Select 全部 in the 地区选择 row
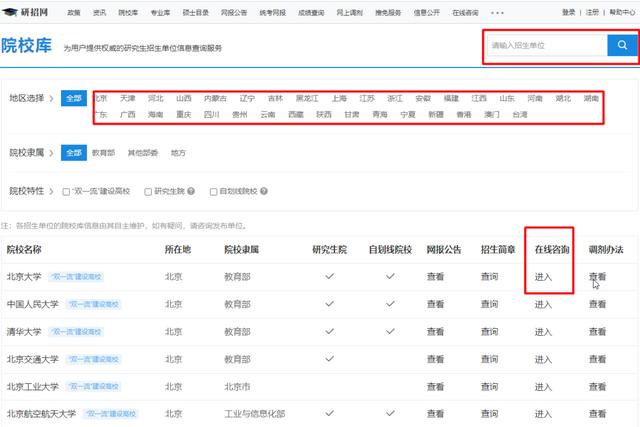The image size is (640, 427). click(x=74, y=98)
